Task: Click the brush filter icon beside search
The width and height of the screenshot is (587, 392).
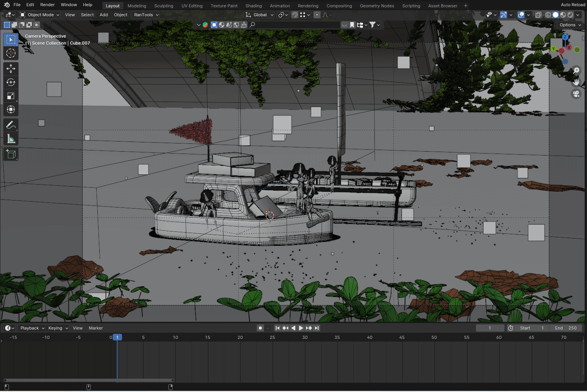Action: coord(244,25)
